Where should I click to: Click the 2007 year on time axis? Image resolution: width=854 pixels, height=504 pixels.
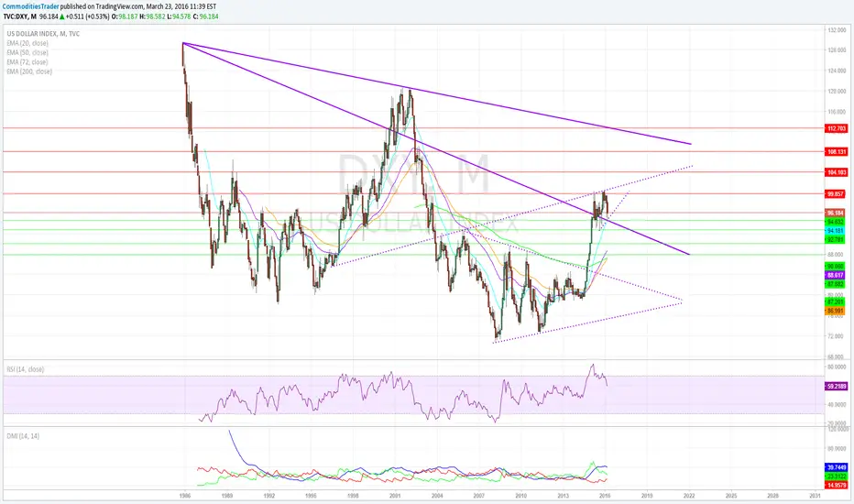(x=478, y=496)
